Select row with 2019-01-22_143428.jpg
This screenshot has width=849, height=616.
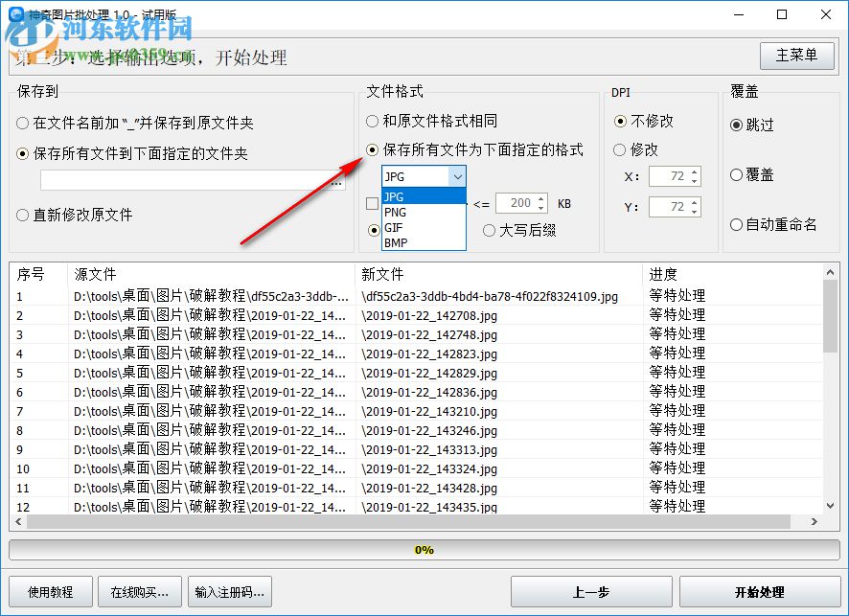tap(416, 488)
